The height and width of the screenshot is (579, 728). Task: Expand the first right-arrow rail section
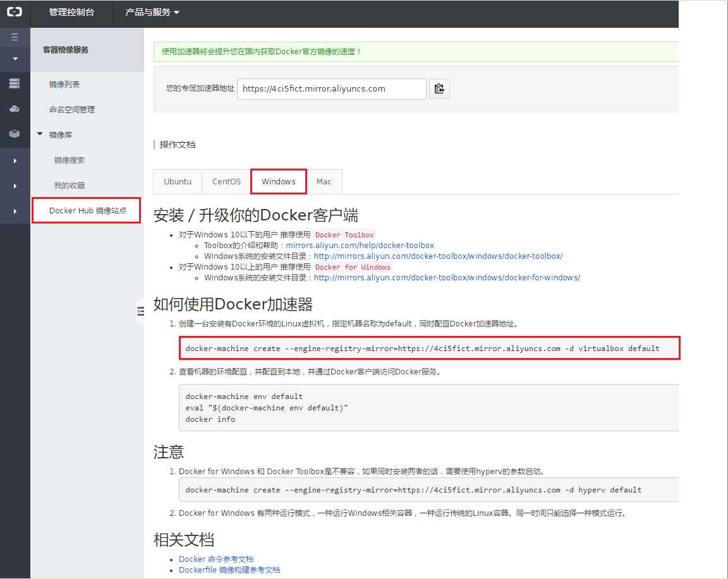tap(15, 161)
